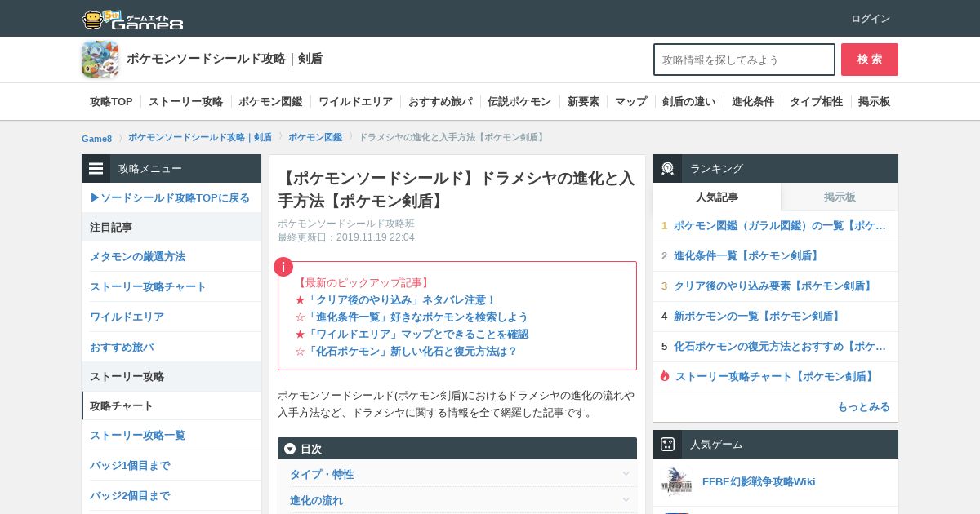This screenshot has height=514, width=980.
Task: Click the ranking medal icon beside ランキング
Action: 667,168
